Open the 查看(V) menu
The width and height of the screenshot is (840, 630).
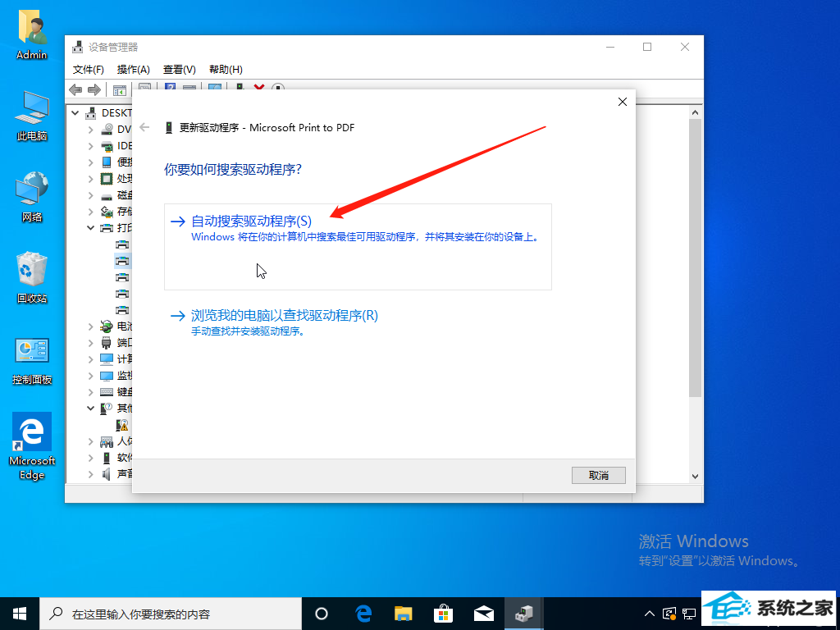(x=180, y=70)
